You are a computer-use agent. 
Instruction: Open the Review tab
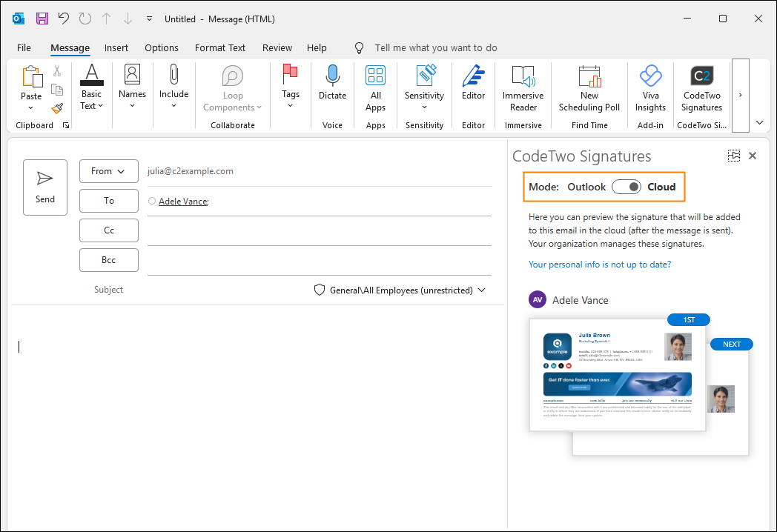pyautogui.click(x=277, y=47)
